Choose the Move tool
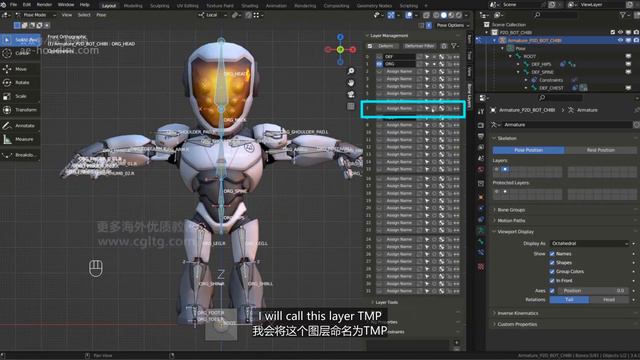This screenshot has width=640, height=360. (x=20, y=69)
